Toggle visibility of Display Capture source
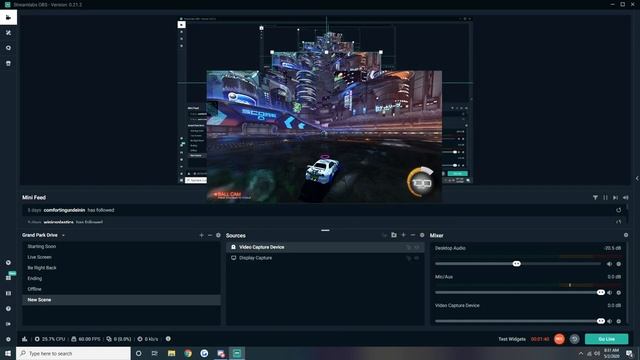This screenshot has height=360, width=640. [x=417, y=258]
